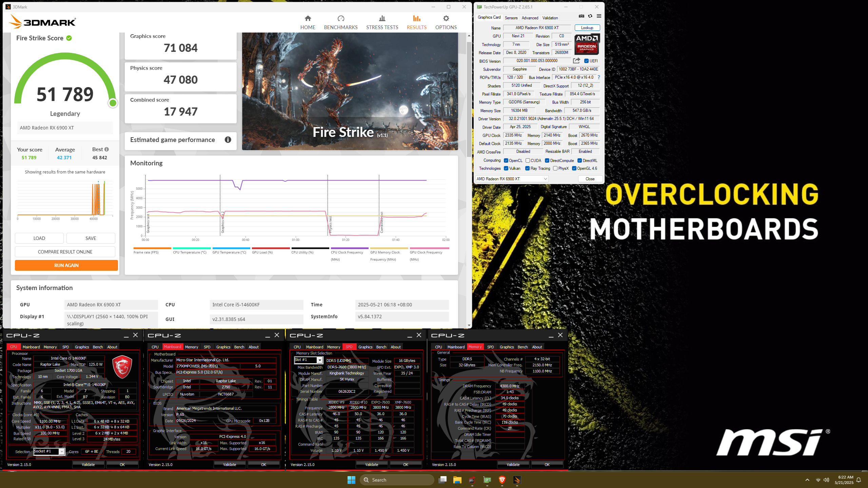This screenshot has width=868, height=488.
Task: Click the score distribution histogram chart
Action: [65, 200]
